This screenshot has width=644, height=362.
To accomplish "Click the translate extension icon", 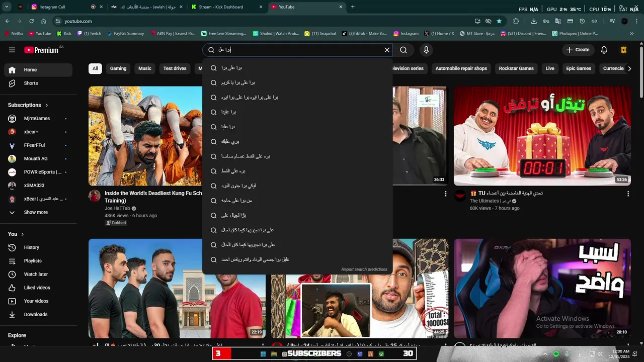I will pyautogui.click(x=558, y=21).
